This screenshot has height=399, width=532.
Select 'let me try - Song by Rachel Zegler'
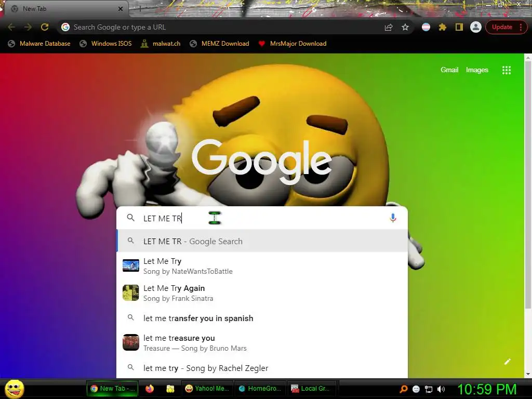pyautogui.click(x=262, y=368)
